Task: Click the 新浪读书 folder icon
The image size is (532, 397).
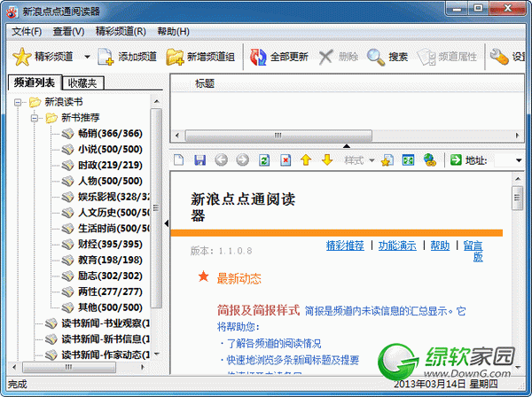Action: click(x=35, y=102)
